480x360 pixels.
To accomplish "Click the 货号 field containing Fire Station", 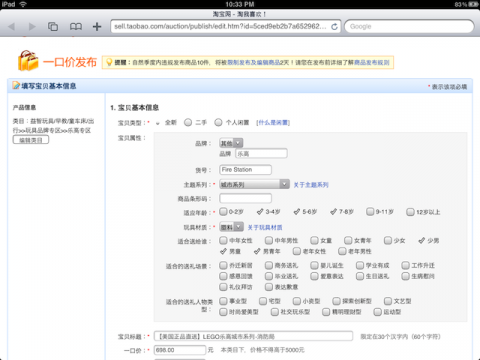I will coord(245,169).
